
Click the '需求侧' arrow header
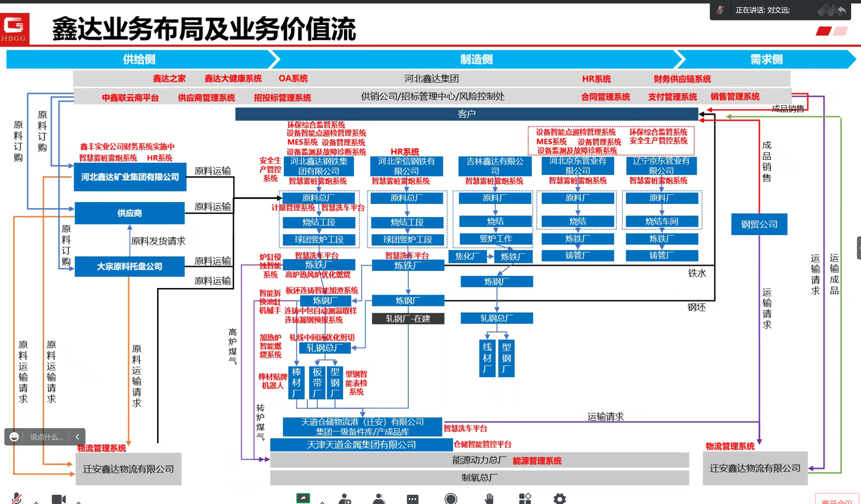pyautogui.click(x=766, y=59)
